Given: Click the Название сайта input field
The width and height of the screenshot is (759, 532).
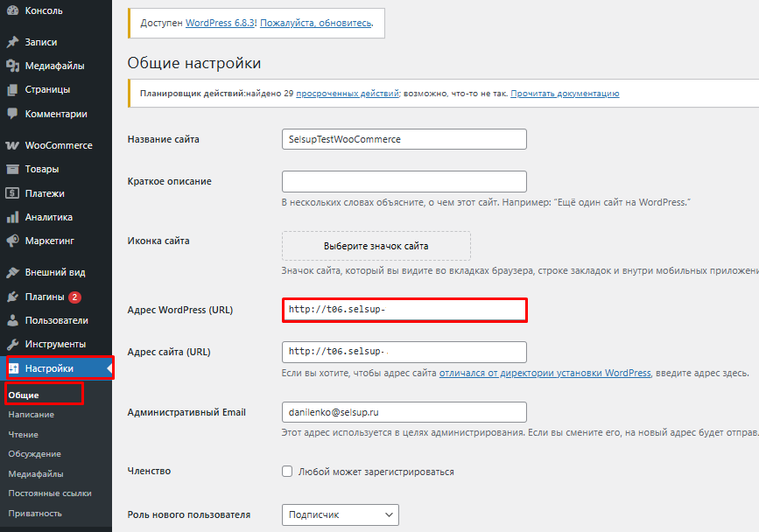Looking at the screenshot, I should point(404,139).
